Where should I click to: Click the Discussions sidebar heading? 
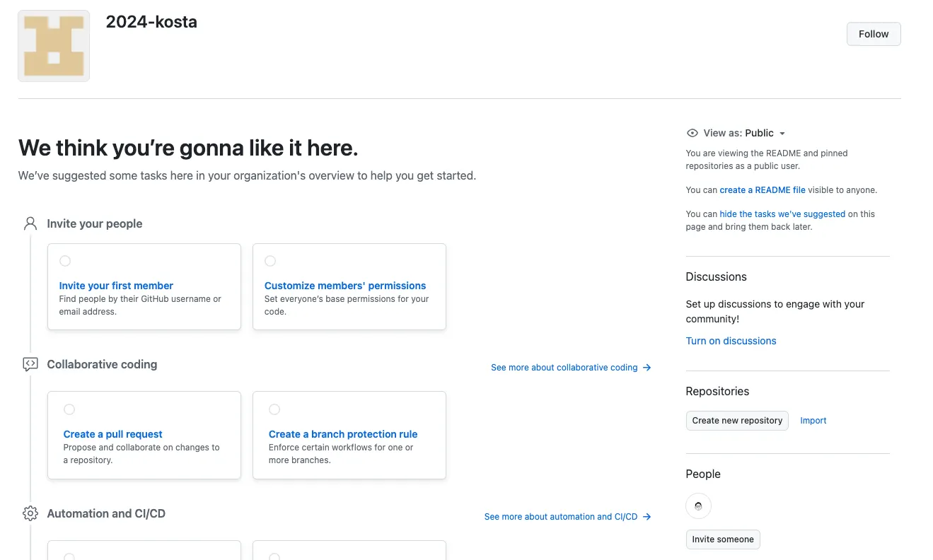tap(716, 276)
